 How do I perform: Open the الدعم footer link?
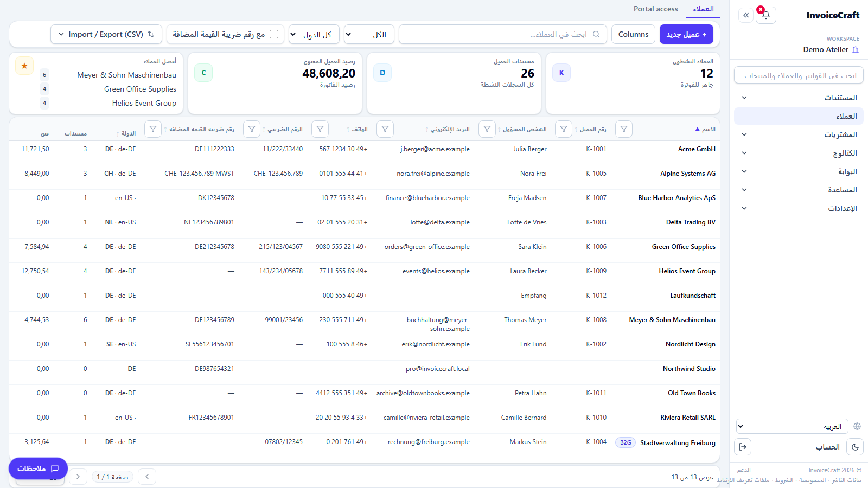click(x=744, y=470)
